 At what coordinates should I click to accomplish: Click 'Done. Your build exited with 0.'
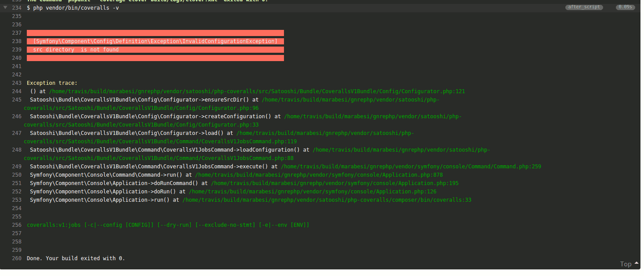click(x=76, y=258)
